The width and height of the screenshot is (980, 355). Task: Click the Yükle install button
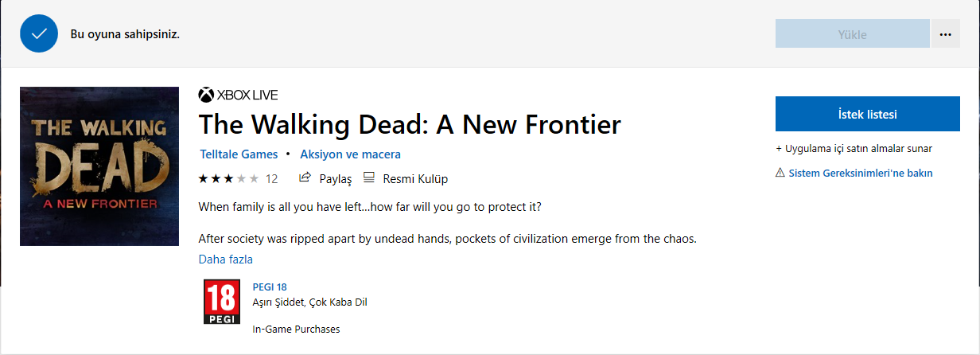coord(852,34)
